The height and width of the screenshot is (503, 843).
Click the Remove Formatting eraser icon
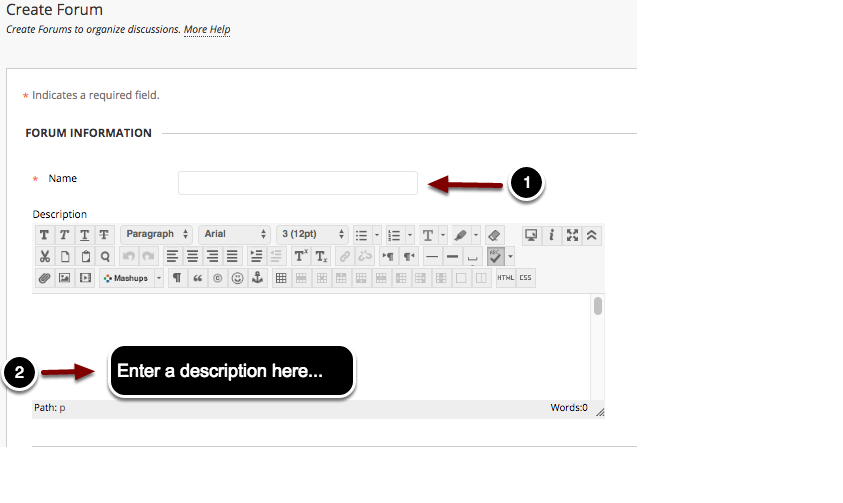tap(494, 235)
